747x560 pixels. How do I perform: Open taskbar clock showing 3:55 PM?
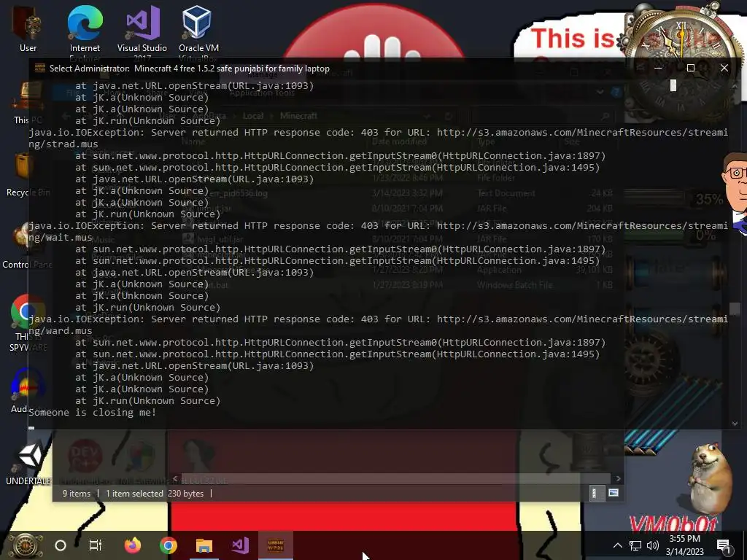click(x=684, y=545)
